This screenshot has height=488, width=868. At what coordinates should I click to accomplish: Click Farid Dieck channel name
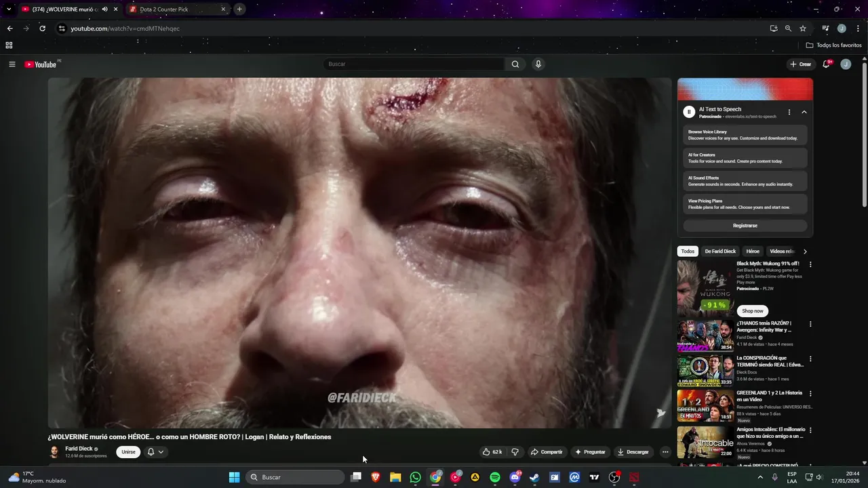(79, 449)
